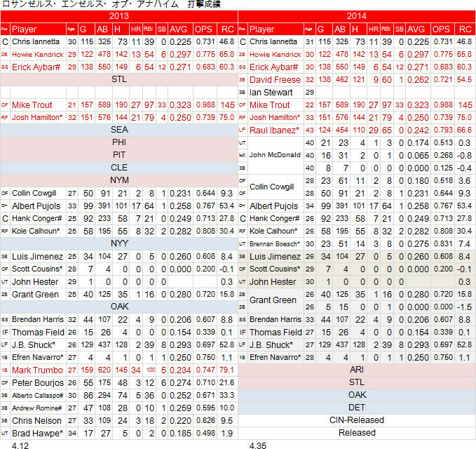This screenshot has width=476, height=449.
Task: Select Efren Navarro* in the 2014 table
Action: coord(275,358)
